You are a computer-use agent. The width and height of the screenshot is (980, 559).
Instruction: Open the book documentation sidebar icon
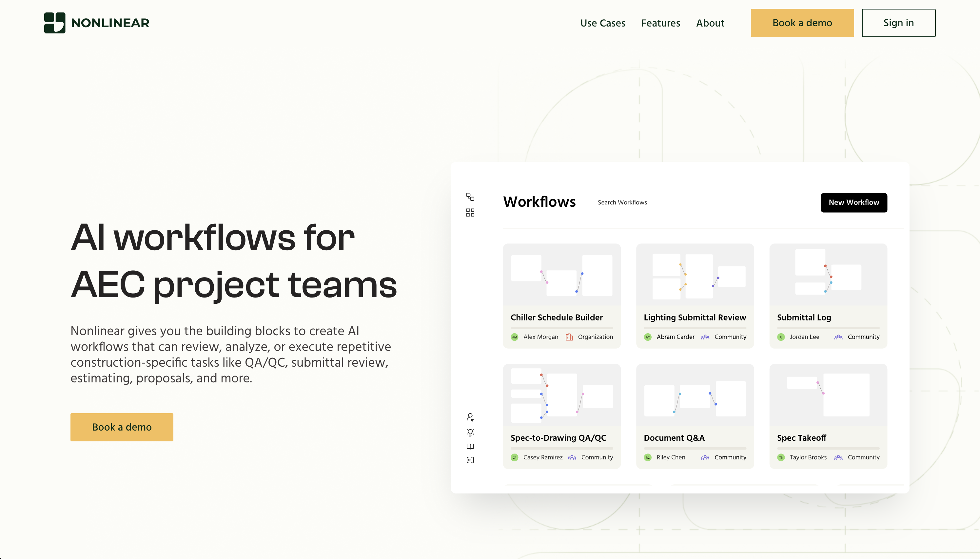point(470,447)
